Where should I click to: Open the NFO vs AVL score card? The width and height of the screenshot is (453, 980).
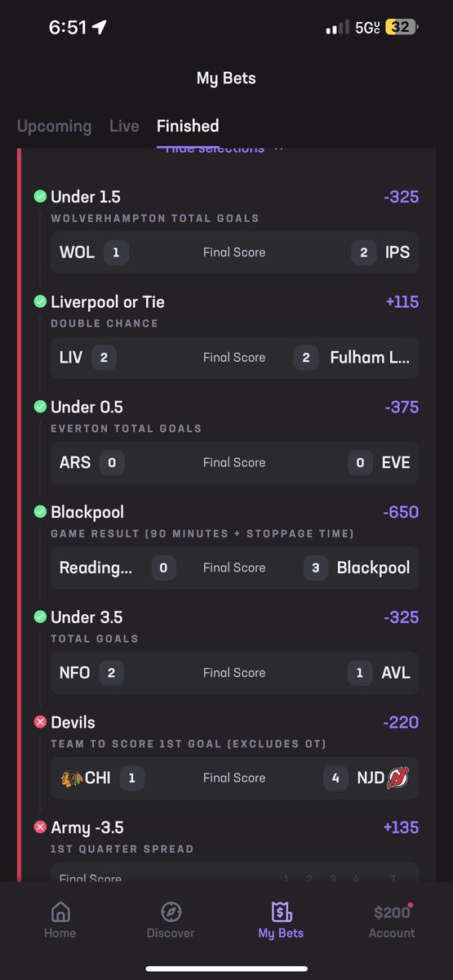234,673
